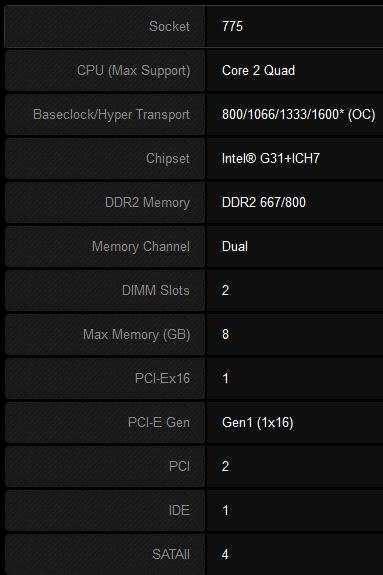Screen dimensions: 383x575
Task: Click the SATAII row label
Action: 171,554
